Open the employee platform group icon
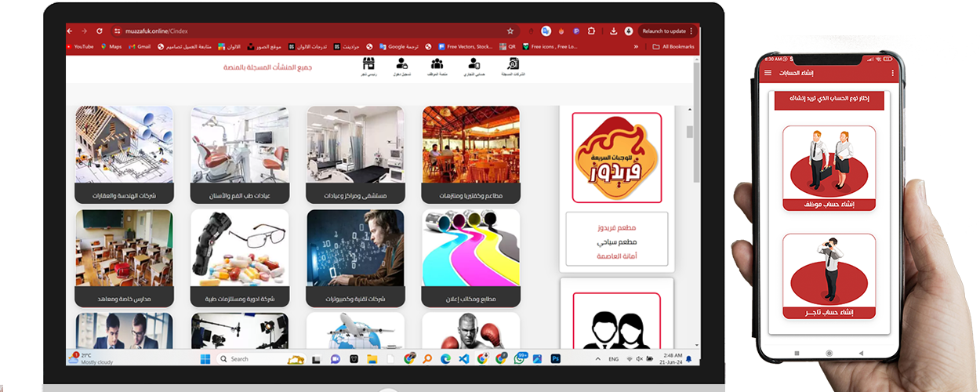The image size is (980, 392). pos(437,65)
